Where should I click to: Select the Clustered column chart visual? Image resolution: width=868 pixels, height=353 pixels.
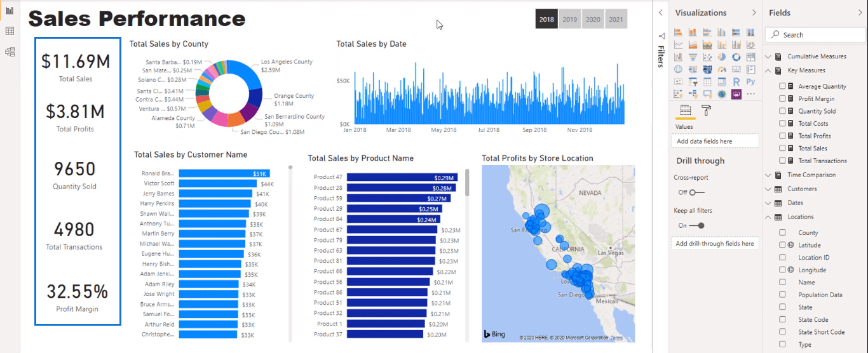click(x=722, y=32)
